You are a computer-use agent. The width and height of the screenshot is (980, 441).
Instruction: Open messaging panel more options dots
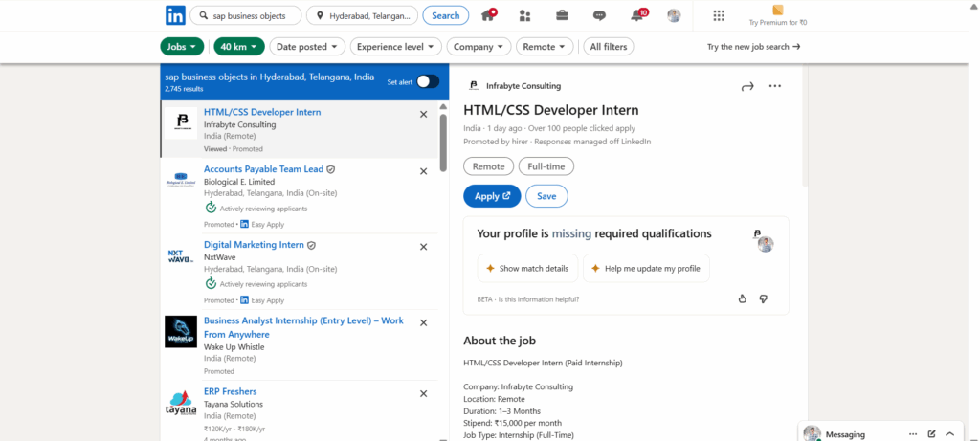coord(913,434)
